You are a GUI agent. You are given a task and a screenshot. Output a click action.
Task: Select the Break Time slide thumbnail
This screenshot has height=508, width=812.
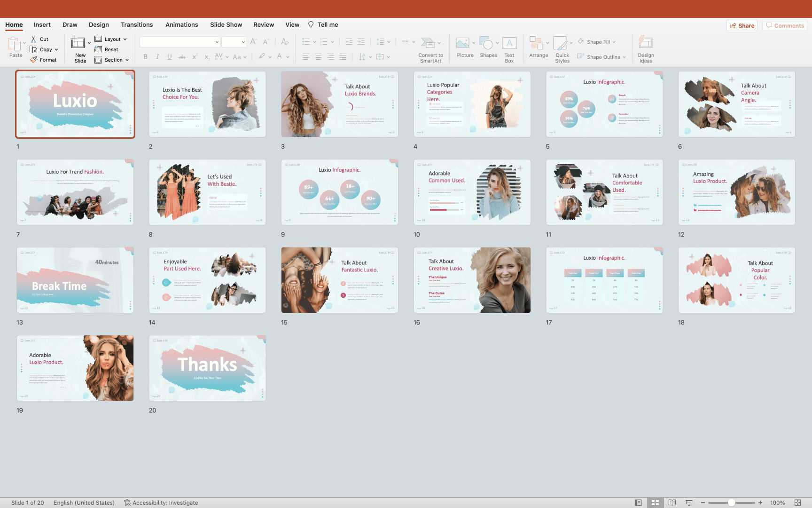[x=75, y=280]
